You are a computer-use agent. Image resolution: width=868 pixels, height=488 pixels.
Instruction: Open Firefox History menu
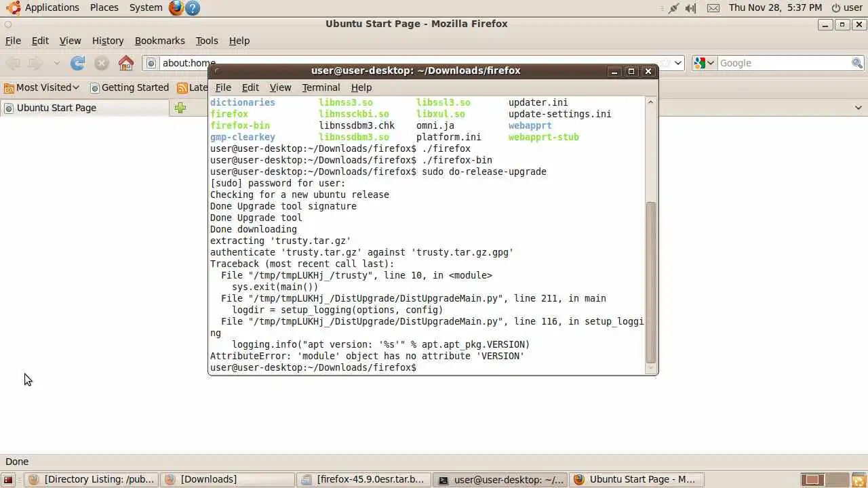[108, 41]
